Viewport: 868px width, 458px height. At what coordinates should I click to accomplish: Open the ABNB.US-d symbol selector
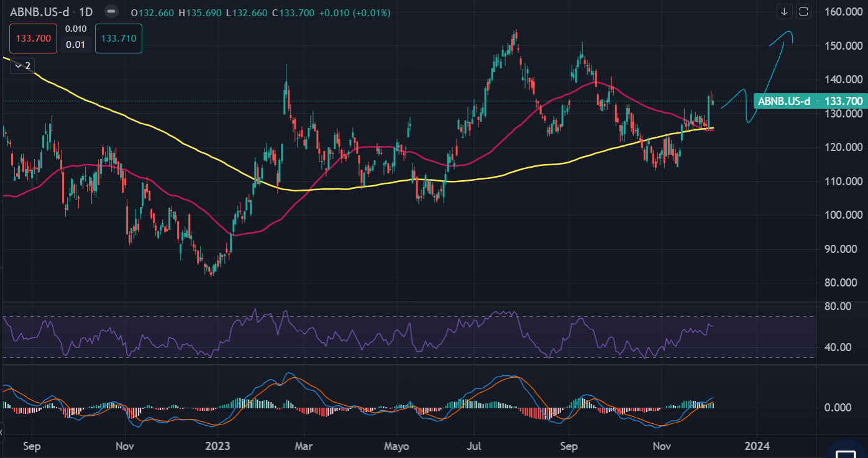(40, 12)
